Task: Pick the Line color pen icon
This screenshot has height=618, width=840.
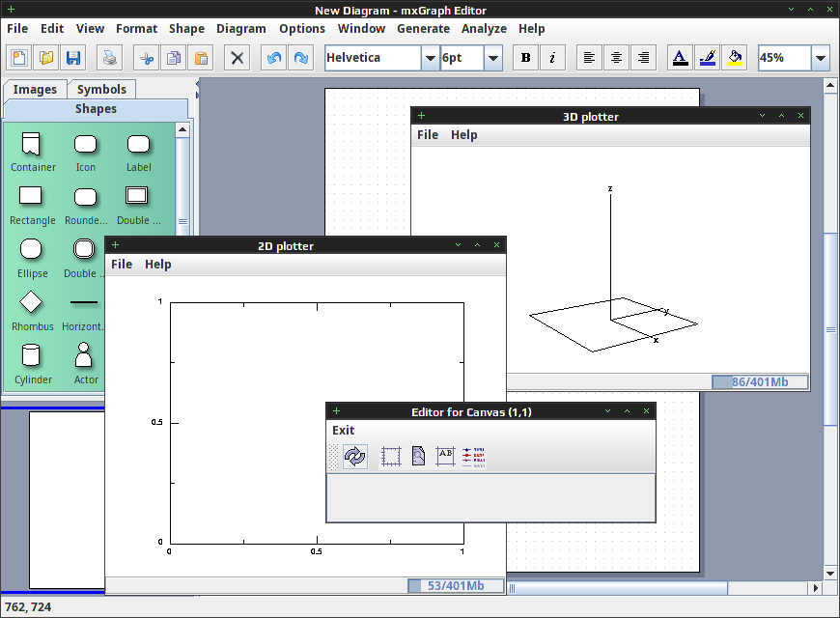Action: pyautogui.click(x=707, y=58)
